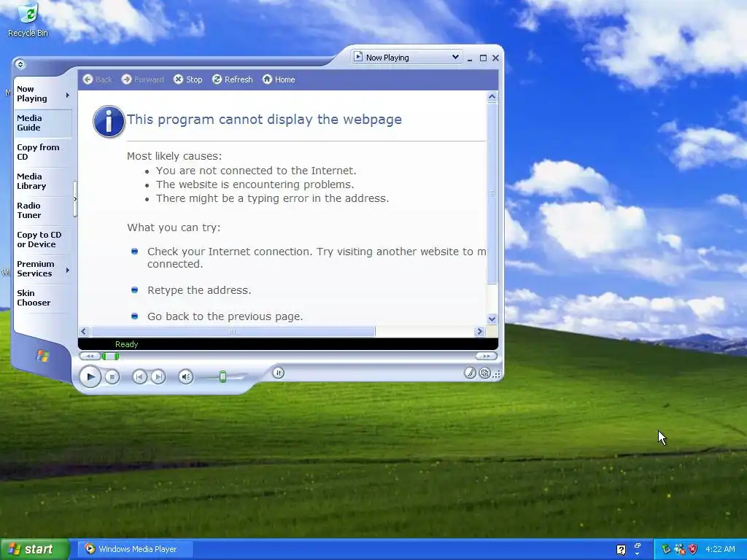Screen dimensions: 747x560
Task: Maximize the Media Player window
Action: tap(483, 58)
